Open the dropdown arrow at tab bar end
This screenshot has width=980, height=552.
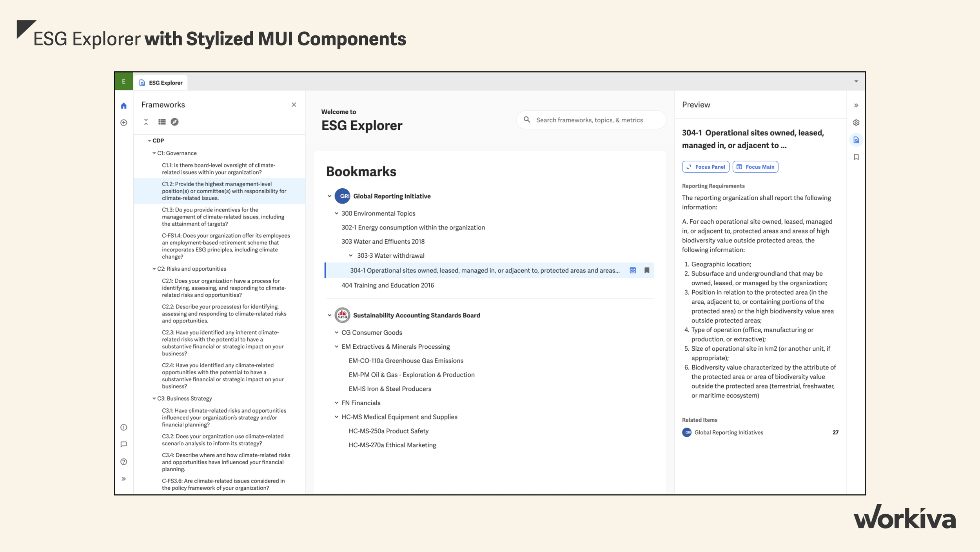856,82
